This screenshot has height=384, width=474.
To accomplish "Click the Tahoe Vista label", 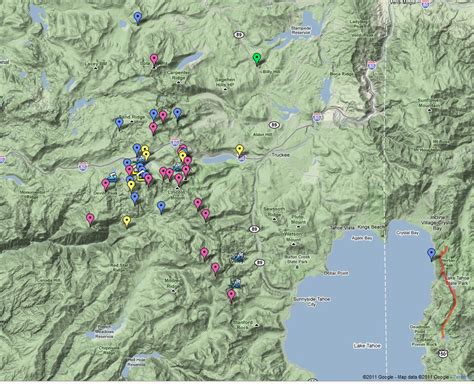I will click(x=343, y=227).
